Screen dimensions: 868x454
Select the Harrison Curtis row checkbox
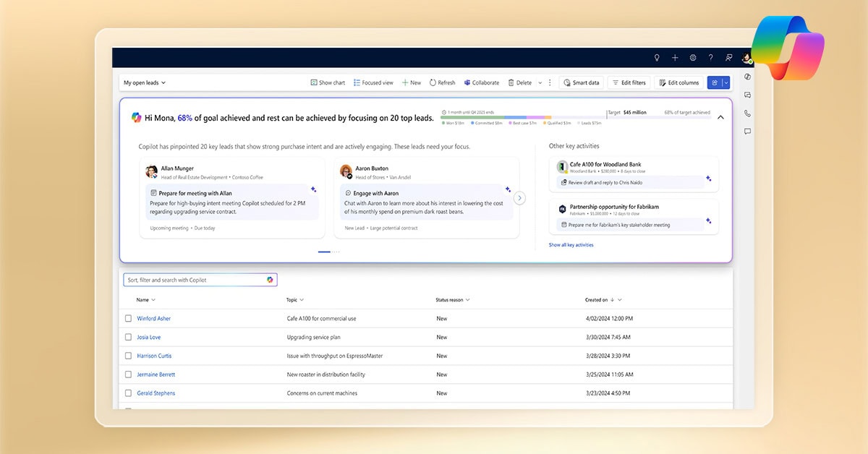click(x=128, y=356)
